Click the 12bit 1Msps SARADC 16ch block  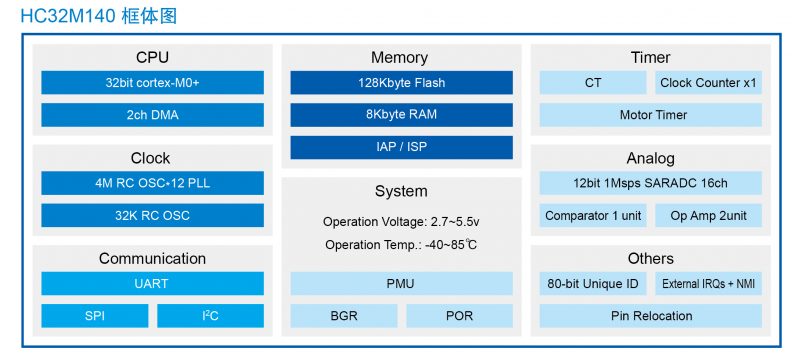(x=651, y=183)
